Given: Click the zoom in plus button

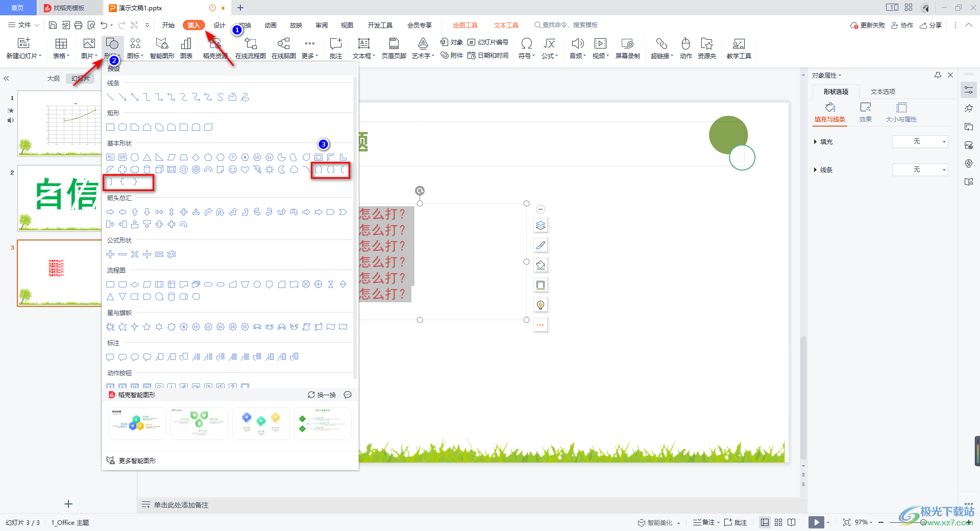Looking at the screenshot, I should coord(969,522).
